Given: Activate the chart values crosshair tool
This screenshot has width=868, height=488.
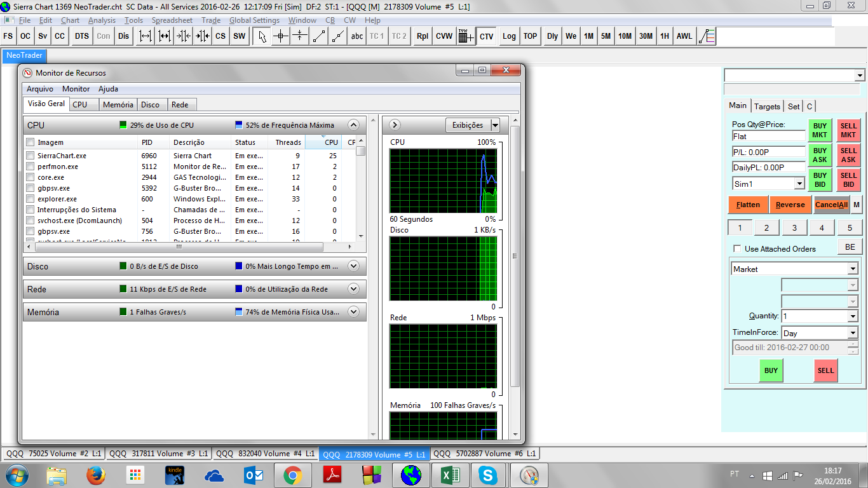Looking at the screenshot, I should point(280,36).
